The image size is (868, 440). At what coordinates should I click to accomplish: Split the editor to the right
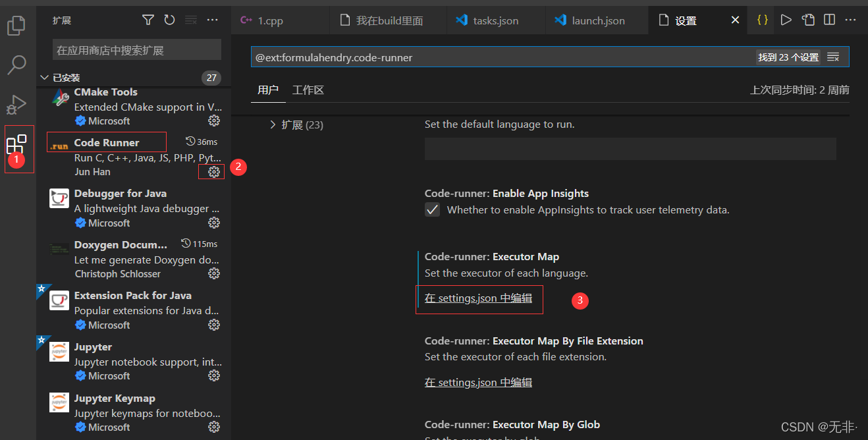(830, 20)
